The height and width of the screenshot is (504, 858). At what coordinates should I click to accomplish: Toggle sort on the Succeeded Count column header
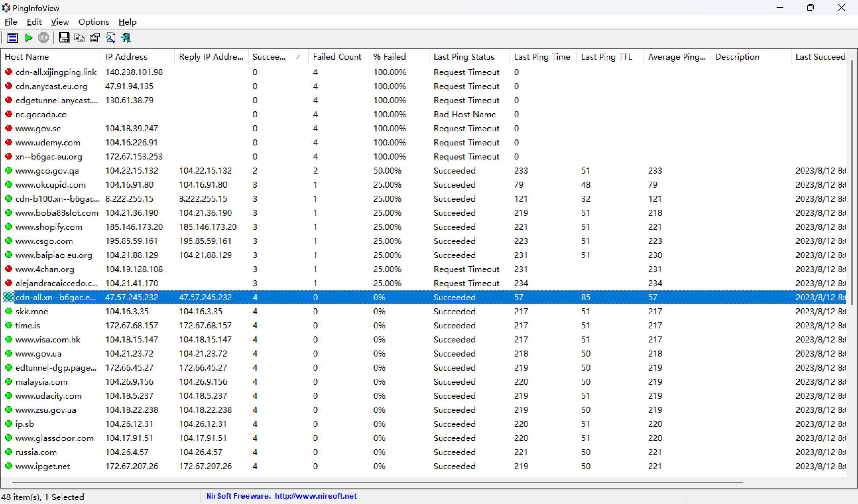[x=279, y=57]
